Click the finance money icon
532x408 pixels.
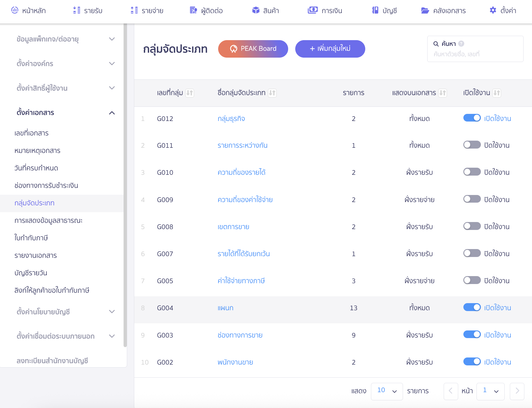pyautogui.click(x=312, y=10)
